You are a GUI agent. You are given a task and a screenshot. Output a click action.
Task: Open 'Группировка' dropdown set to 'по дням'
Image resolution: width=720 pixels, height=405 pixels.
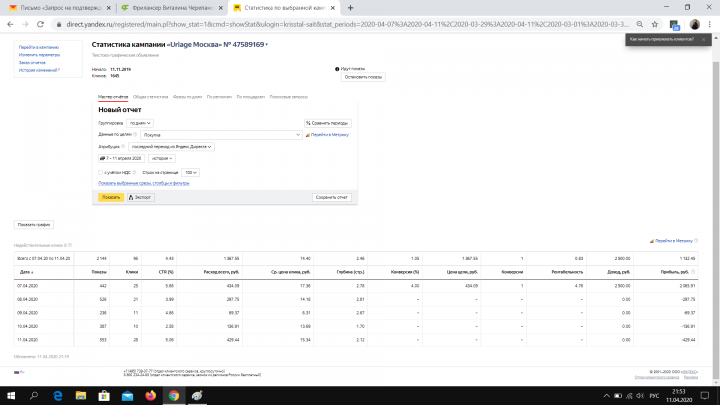coord(140,123)
